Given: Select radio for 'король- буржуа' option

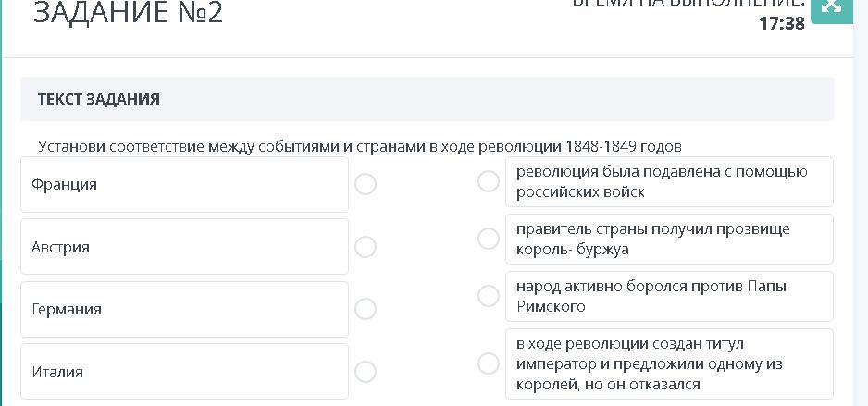Looking at the screenshot, I should pos(489,239).
